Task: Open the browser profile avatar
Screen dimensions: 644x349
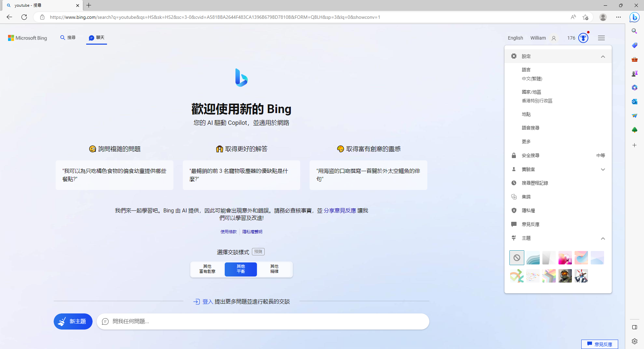Action: [x=603, y=17]
